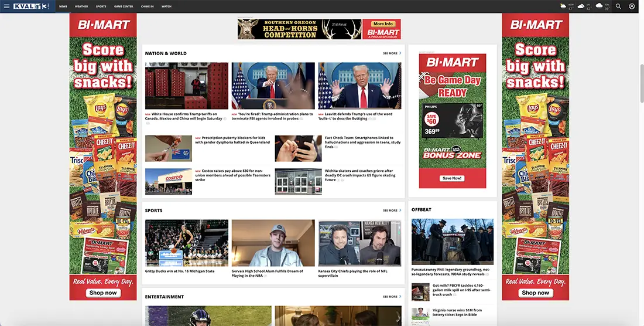View Saturday's 42° weather forecast icon
Viewport: 644px width, 326px height.
tap(581, 6)
